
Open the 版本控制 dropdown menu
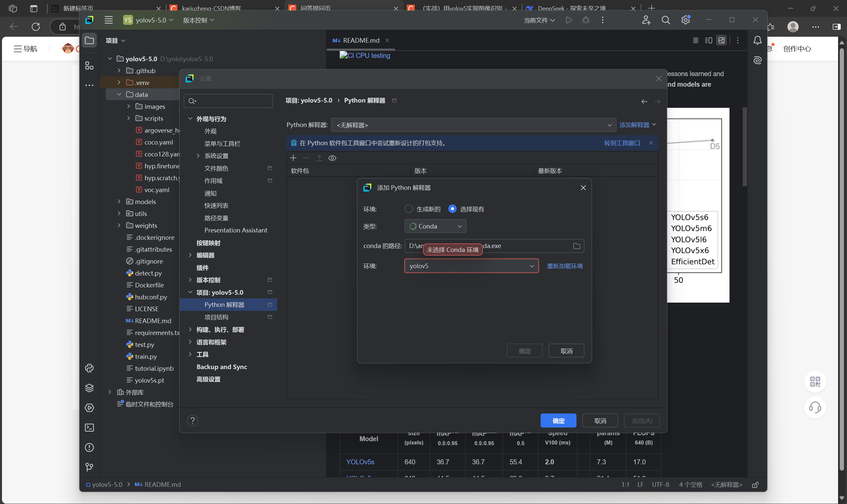(199, 20)
